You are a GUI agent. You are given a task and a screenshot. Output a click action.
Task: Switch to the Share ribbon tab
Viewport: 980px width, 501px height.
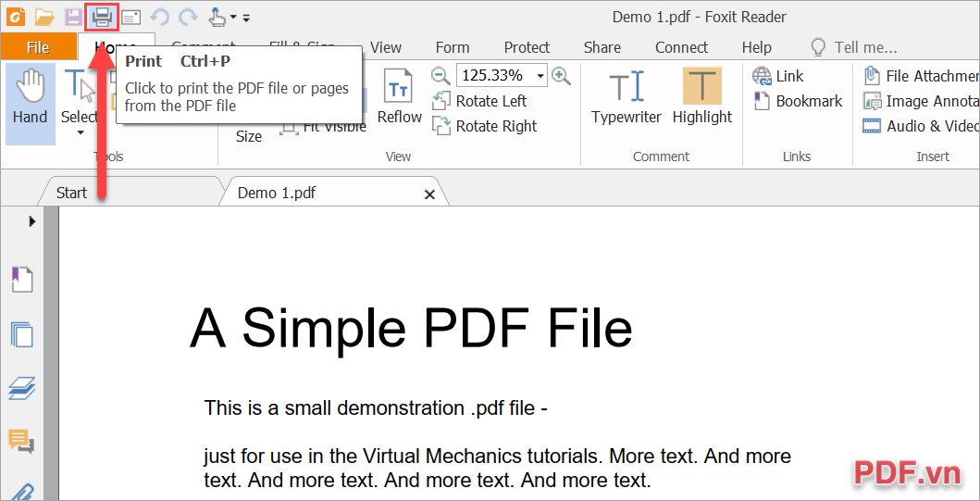(x=602, y=47)
